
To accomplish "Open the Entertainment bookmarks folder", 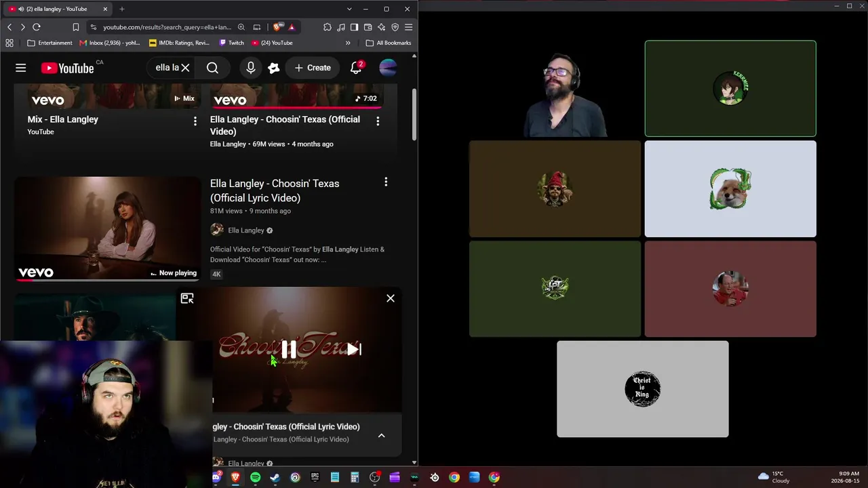I will coord(50,43).
